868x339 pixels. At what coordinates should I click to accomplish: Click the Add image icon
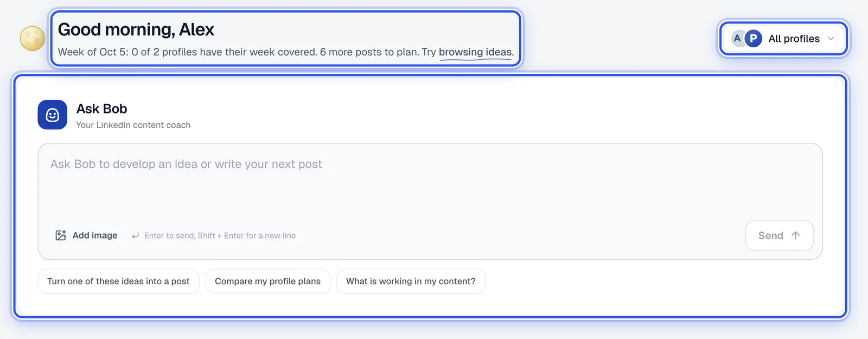point(61,235)
